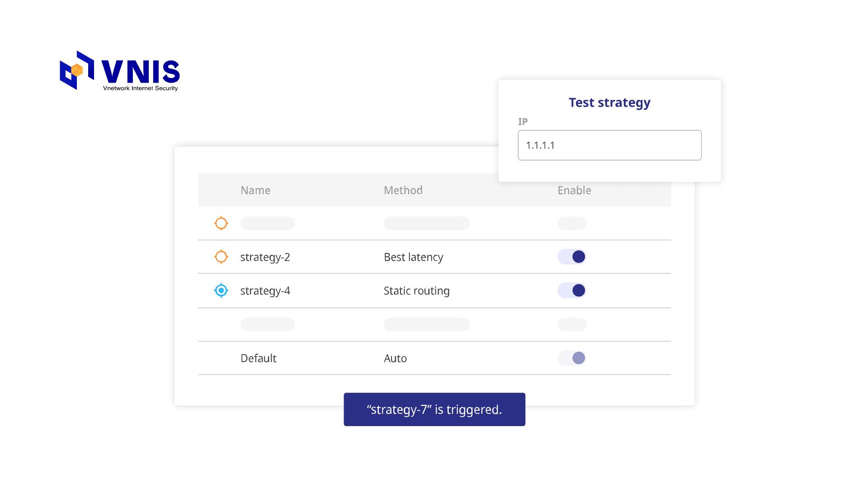Viewport: 868px width, 488px height.
Task: Click the VNIS logo
Action: click(x=120, y=70)
